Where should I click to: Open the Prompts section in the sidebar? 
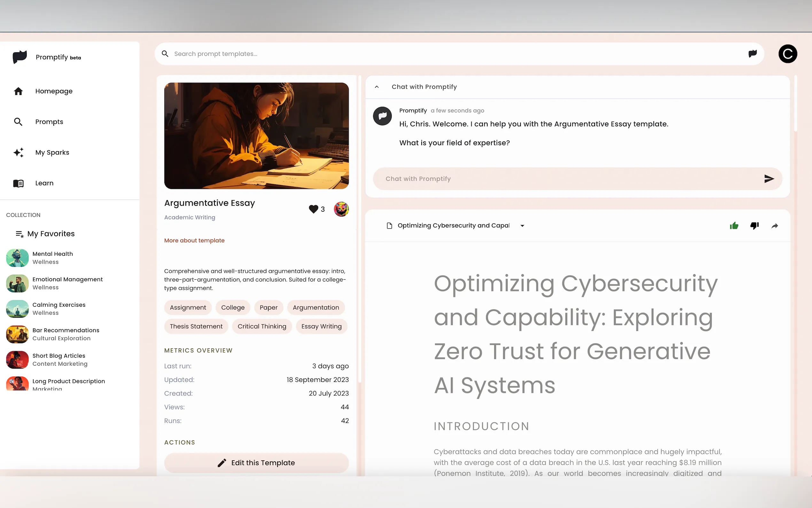tap(49, 122)
